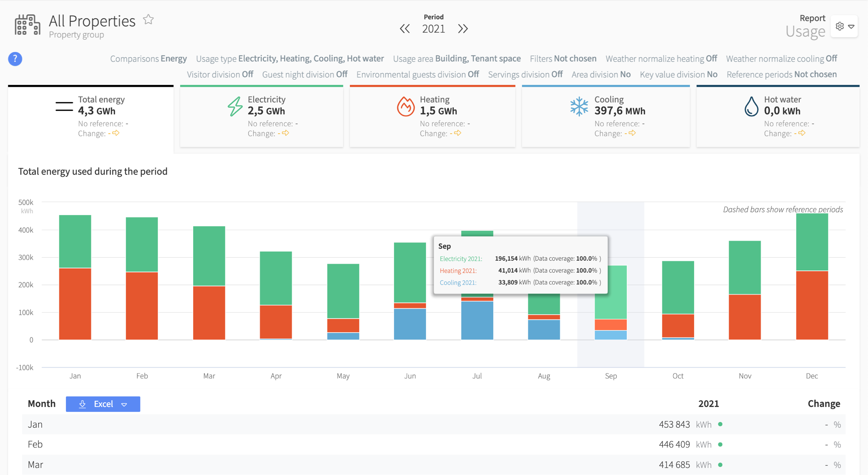868x475 pixels.
Task: Click the blue help question mark icon
Action: (x=15, y=59)
